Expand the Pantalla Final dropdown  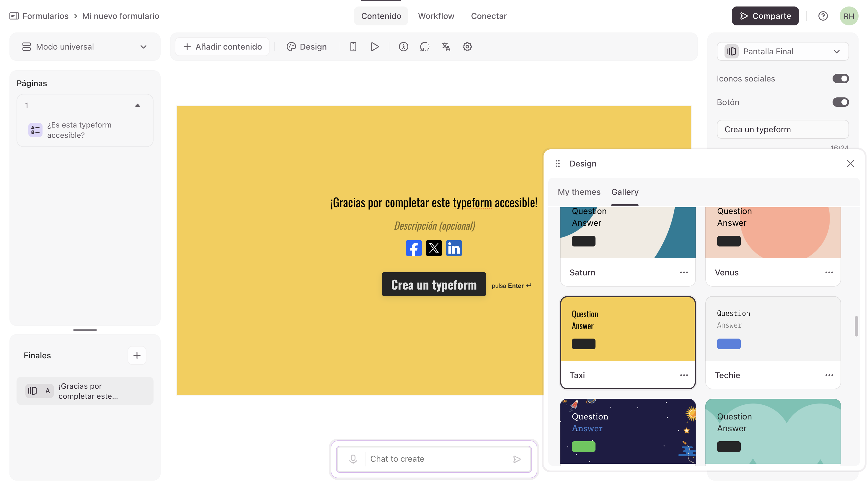[x=782, y=51]
